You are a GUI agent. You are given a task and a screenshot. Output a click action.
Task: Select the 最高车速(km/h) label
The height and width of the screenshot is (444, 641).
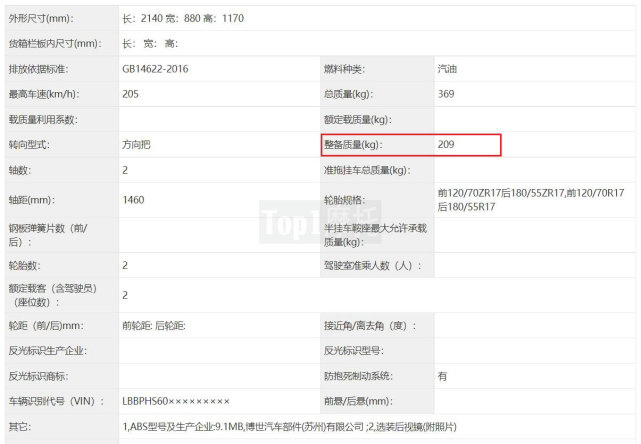coord(44,94)
